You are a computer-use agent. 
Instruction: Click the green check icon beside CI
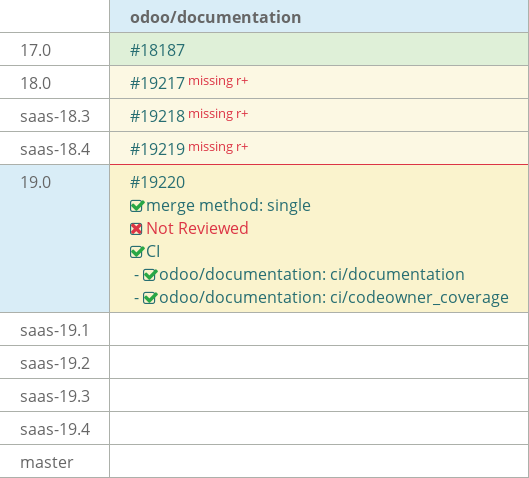coord(137,252)
